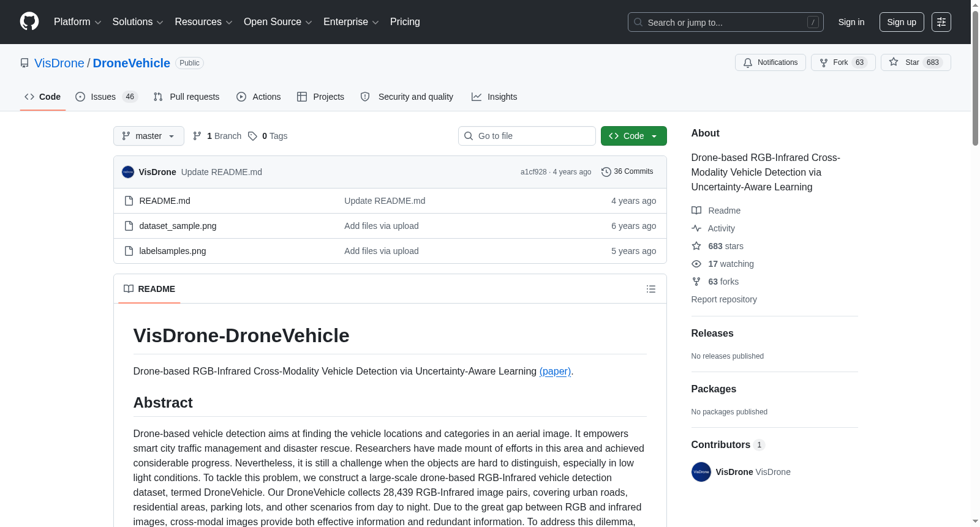Click the 36 Commits link
This screenshot has width=980, height=527.
click(627, 172)
